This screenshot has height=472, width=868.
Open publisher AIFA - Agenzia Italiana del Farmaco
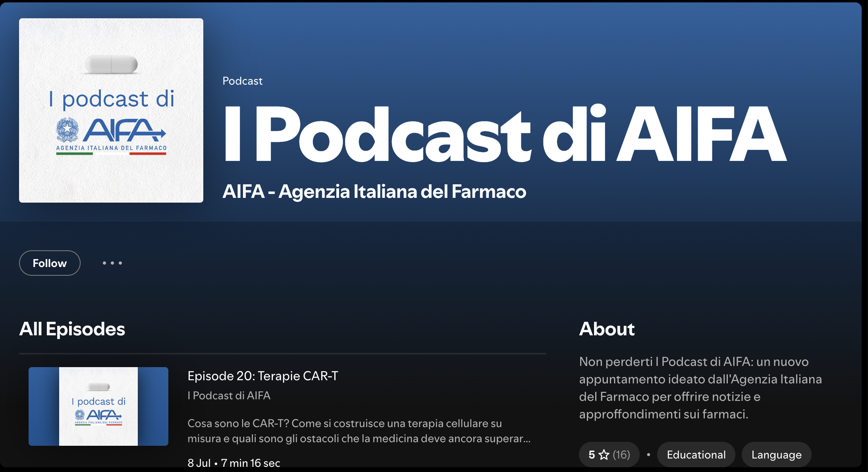(374, 192)
